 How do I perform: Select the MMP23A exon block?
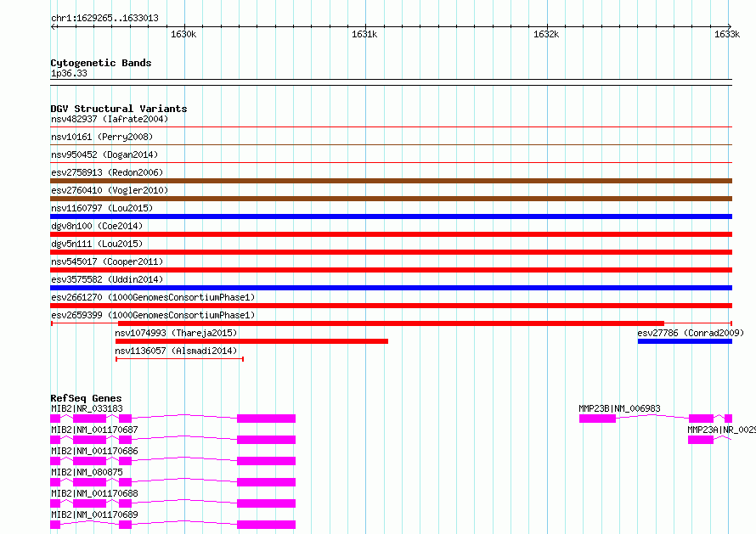pos(701,440)
